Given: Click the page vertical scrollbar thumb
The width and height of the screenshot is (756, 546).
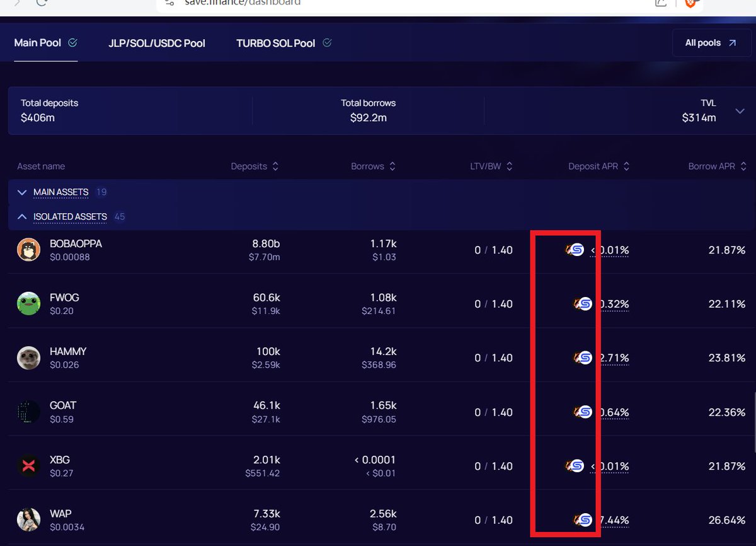Looking at the screenshot, I should (754, 423).
